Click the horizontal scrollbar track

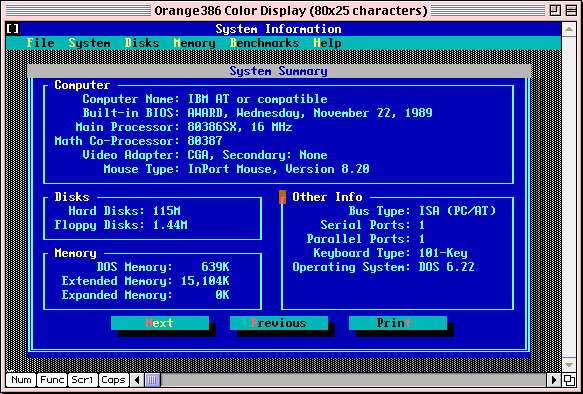tap(353, 380)
